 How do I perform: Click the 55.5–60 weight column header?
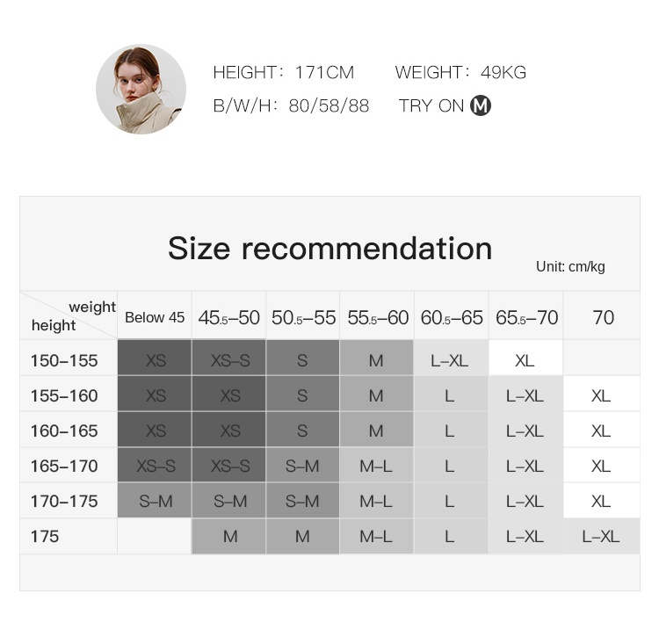[x=378, y=317]
